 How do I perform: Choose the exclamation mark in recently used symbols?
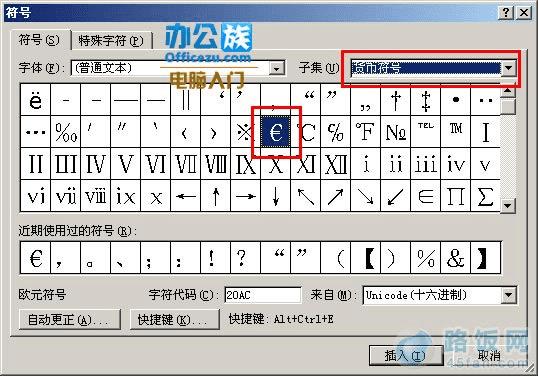coord(216,258)
